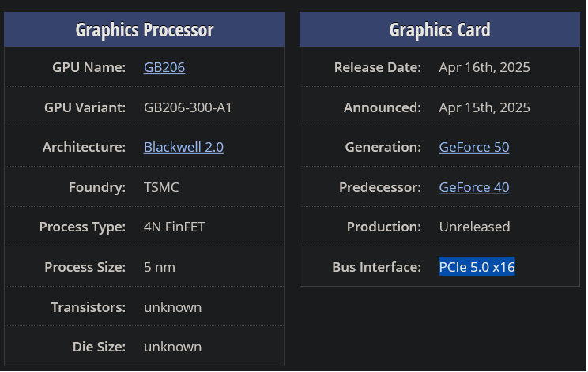Click the highlighted PCIe 5.0 x16 text
Viewport: 588px width, 372px height.
(x=477, y=267)
